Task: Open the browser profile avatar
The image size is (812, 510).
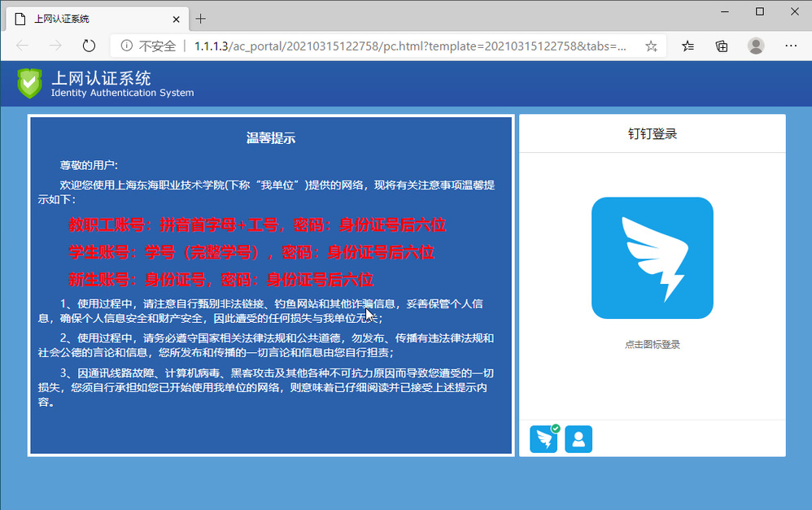Action: pos(756,46)
